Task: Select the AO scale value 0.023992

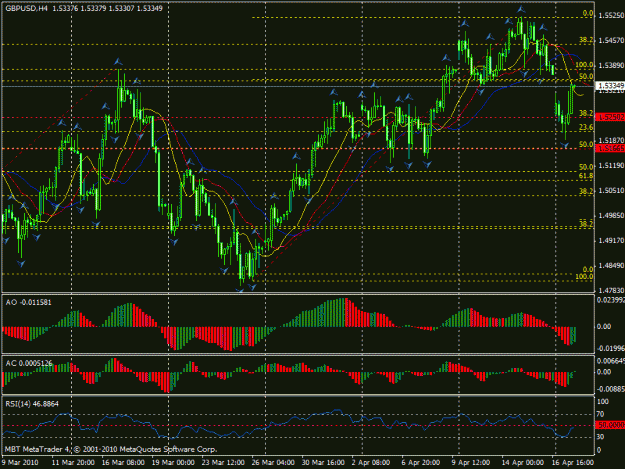Action: [610, 300]
